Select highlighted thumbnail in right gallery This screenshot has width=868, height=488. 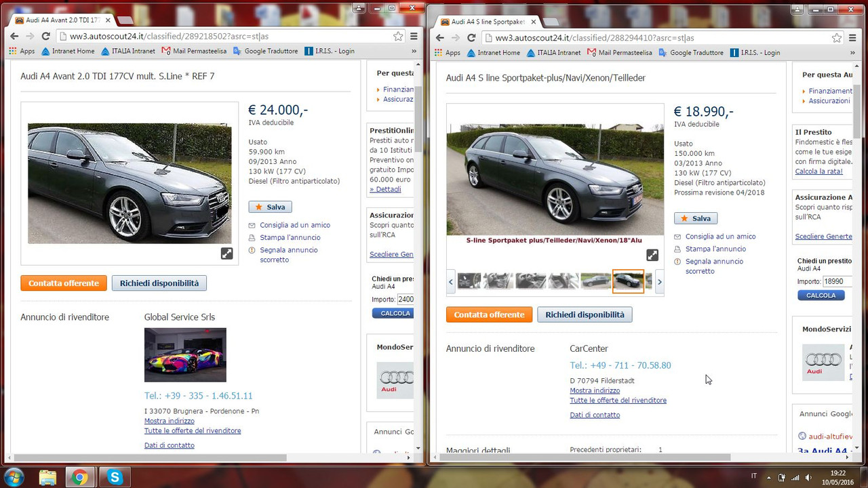(x=628, y=281)
